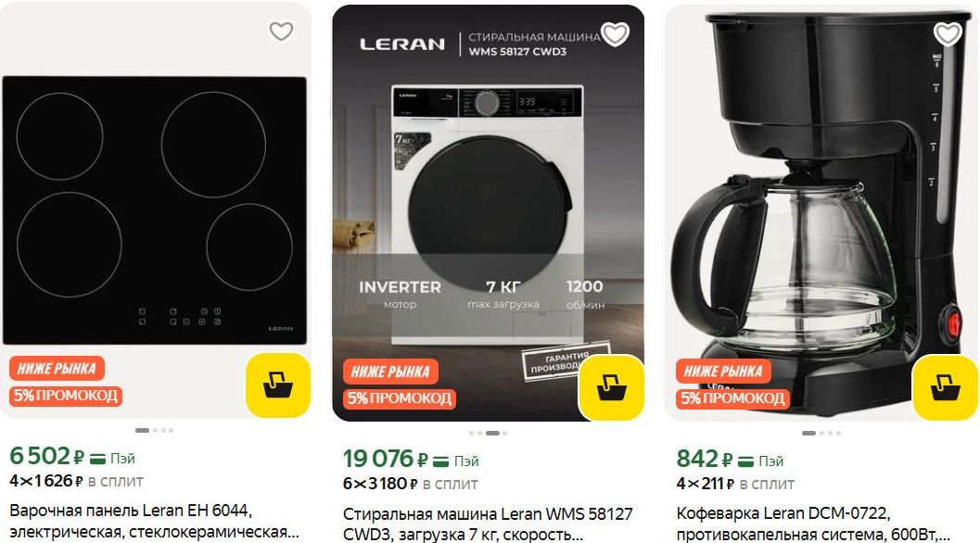Select carousel dots under washing machine photo

tap(488, 433)
